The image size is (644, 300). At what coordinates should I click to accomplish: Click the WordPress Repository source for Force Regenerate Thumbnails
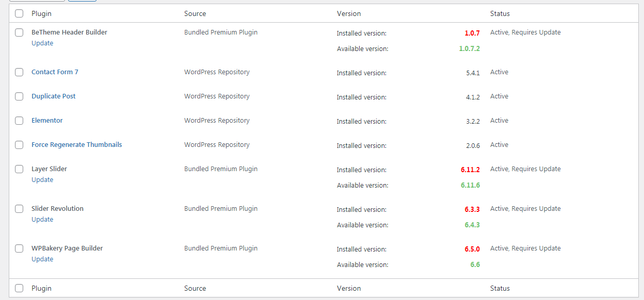coord(217,145)
